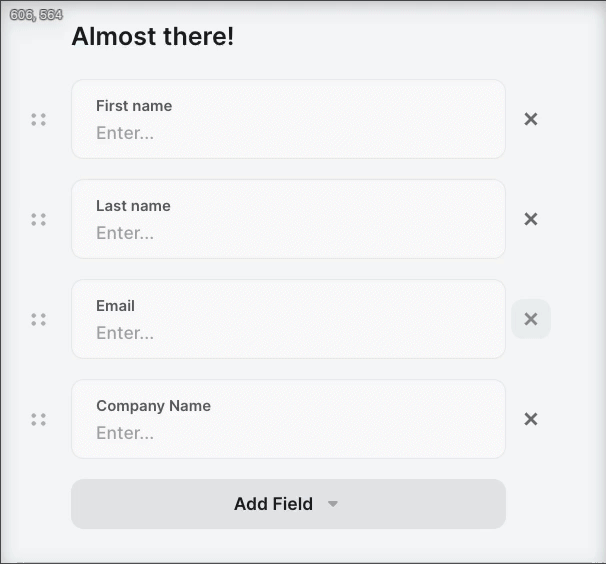The width and height of the screenshot is (606, 564).
Task: Click the drag handle beside Last name
Action: [x=38, y=219]
